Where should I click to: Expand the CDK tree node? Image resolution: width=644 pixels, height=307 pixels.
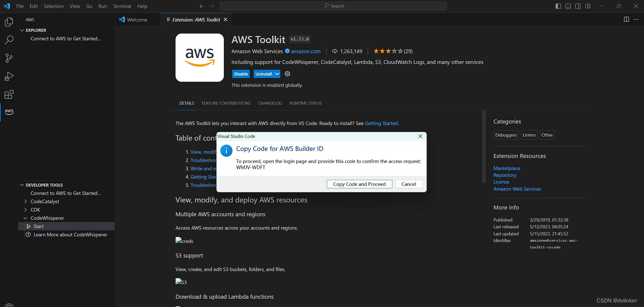[25, 210]
